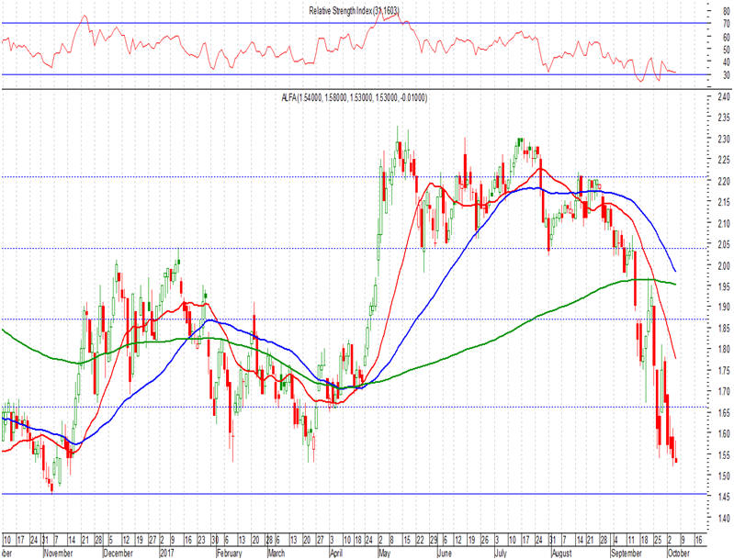Viewport: 734px width, 560px height.
Task: Click the 1.60 price axis label
Action: click(x=724, y=433)
